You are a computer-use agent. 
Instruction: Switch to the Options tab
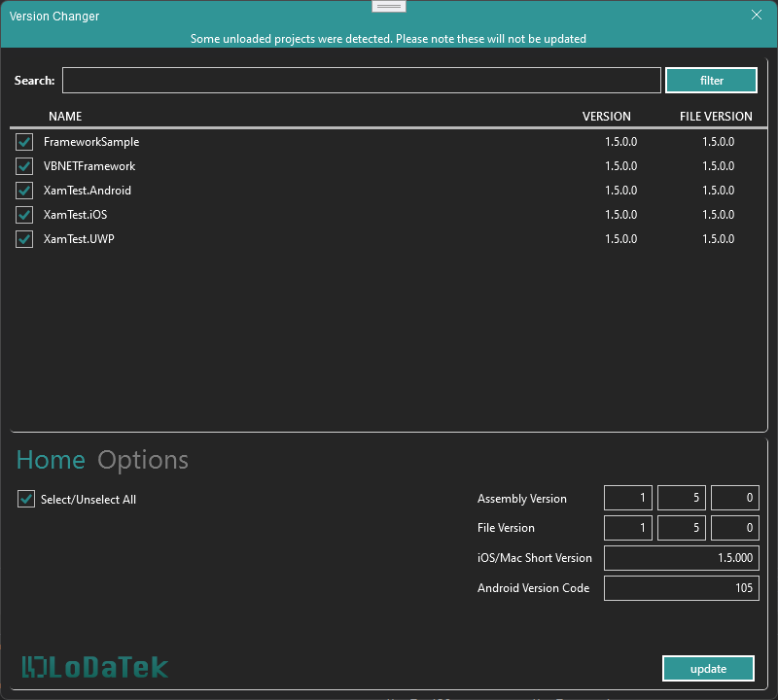pos(143,459)
